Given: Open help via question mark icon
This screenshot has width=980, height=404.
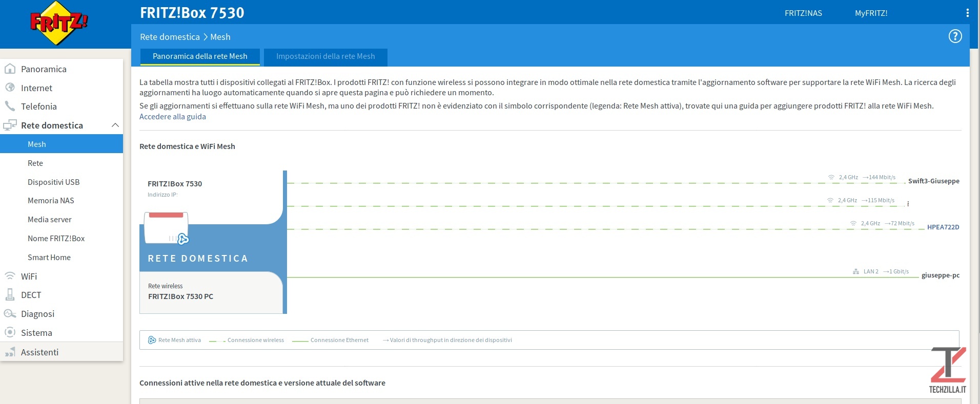Looking at the screenshot, I should 955,36.
